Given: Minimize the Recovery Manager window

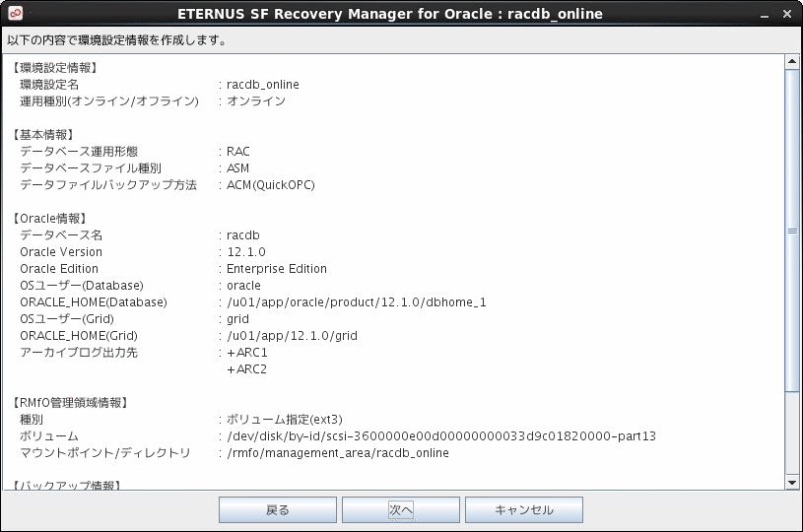Looking at the screenshot, I should (x=765, y=15).
